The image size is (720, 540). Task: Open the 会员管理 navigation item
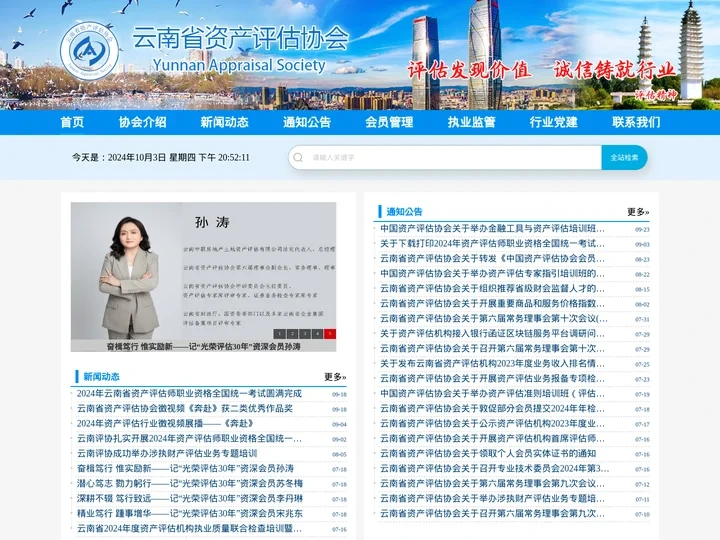(x=389, y=122)
